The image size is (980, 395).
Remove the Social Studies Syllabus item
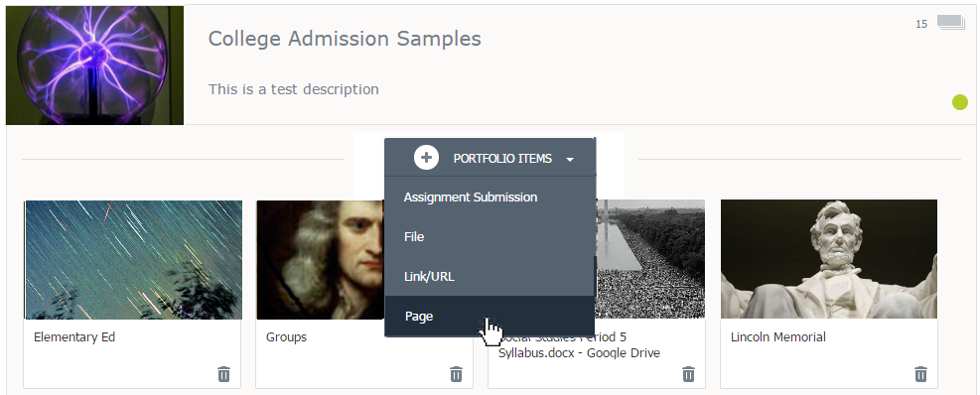pos(688,374)
